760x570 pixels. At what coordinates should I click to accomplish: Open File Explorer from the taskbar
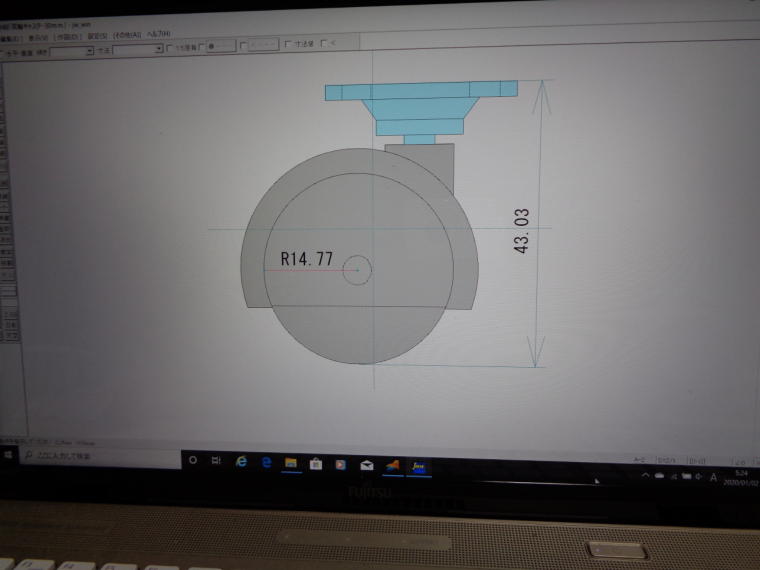tap(291, 463)
